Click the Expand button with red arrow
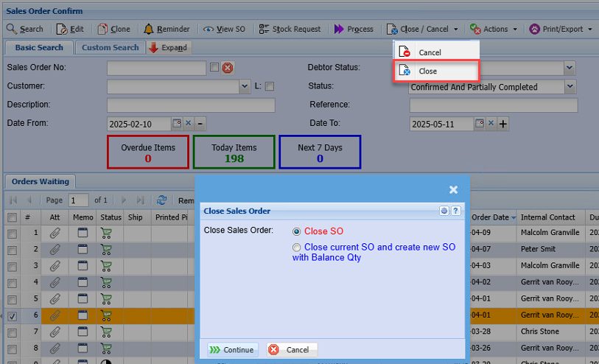The height and width of the screenshot is (364, 599). click(x=169, y=48)
